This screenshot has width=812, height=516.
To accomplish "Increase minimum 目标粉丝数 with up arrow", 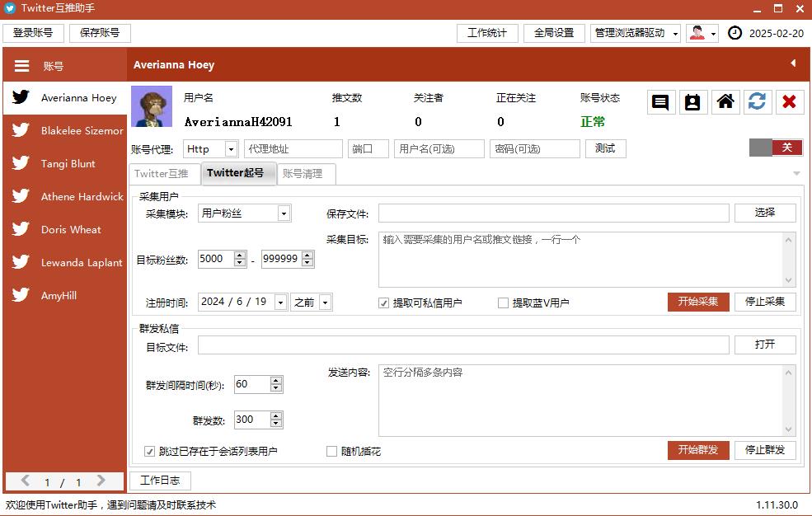I will 240,256.
